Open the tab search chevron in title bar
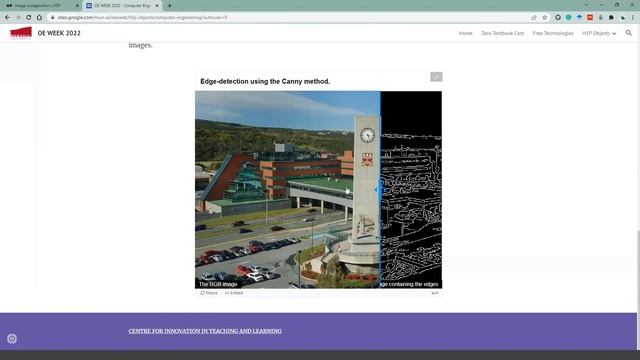Image resolution: width=640 pixels, height=360 pixels. [586, 5]
